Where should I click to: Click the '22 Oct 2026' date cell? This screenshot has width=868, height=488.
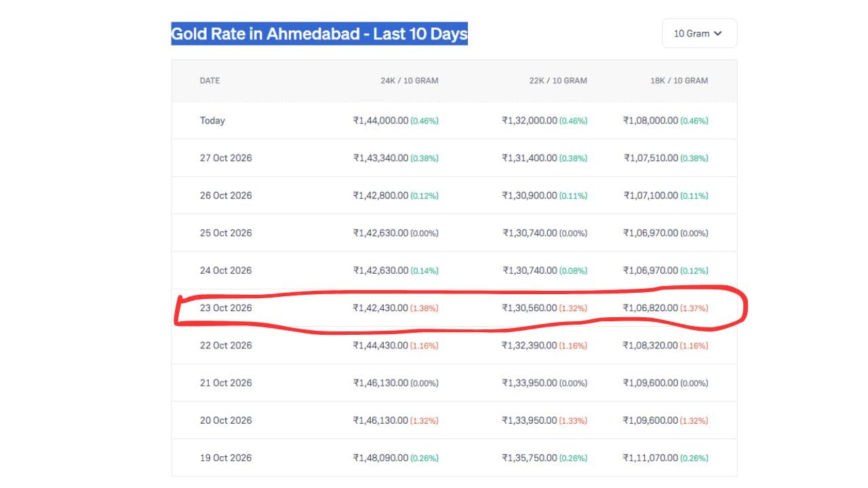[x=226, y=345]
